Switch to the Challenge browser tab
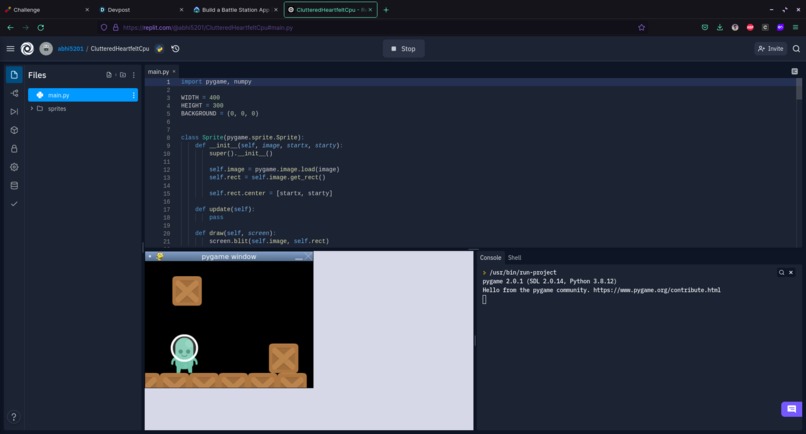Image resolution: width=806 pixels, height=434 pixels. (46, 10)
